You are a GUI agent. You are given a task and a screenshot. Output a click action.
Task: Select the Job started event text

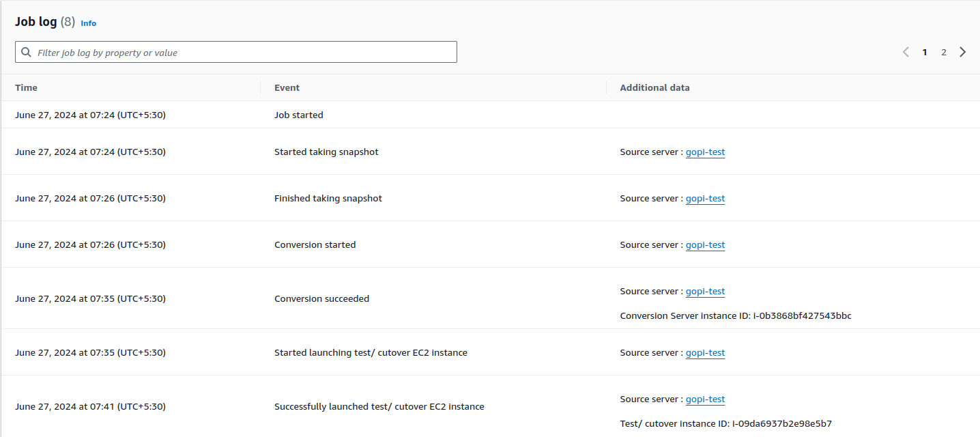click(x=299, y=115)
